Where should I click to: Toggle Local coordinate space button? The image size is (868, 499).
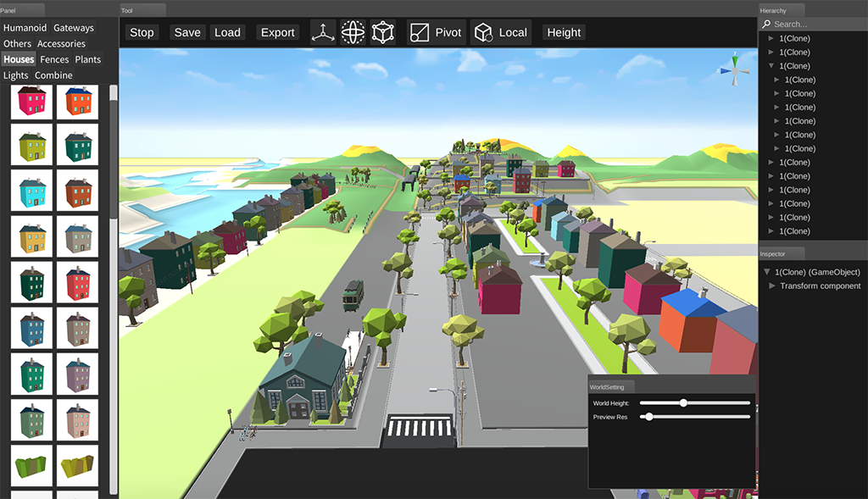(501, 32)
